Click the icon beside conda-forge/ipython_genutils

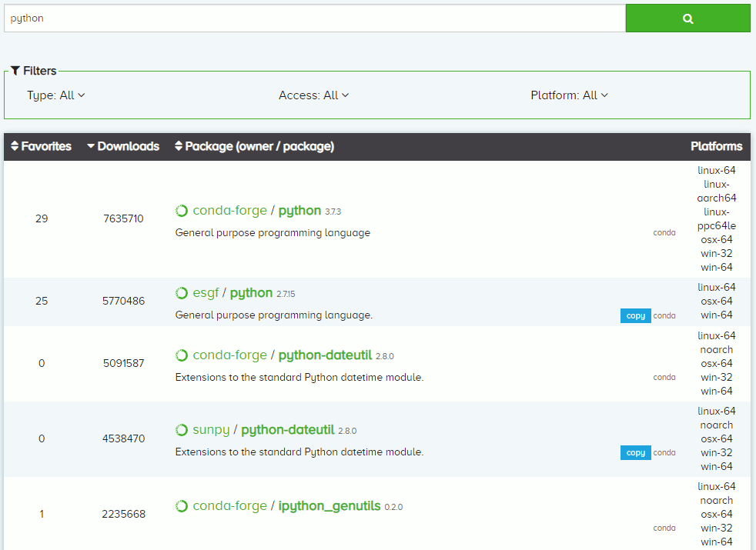[182, 505]
